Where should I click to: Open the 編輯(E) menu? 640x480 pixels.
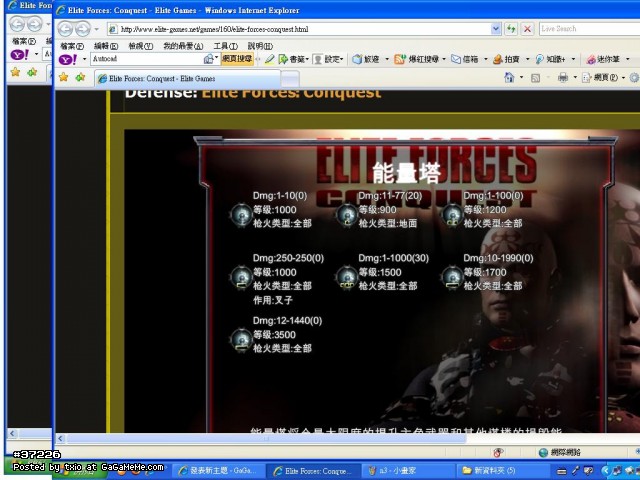(x=106, y=46)
